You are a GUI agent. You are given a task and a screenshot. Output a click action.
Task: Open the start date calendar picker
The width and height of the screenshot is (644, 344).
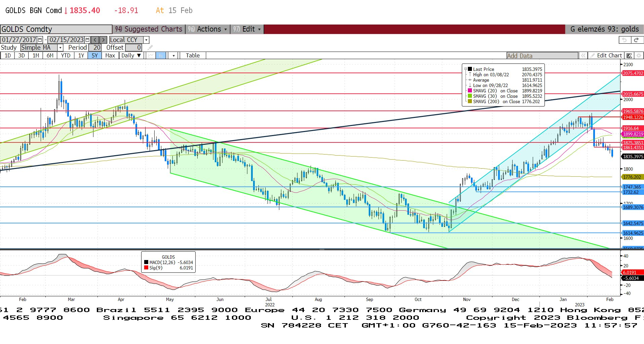pyautogui.click(x=40, y=40)
